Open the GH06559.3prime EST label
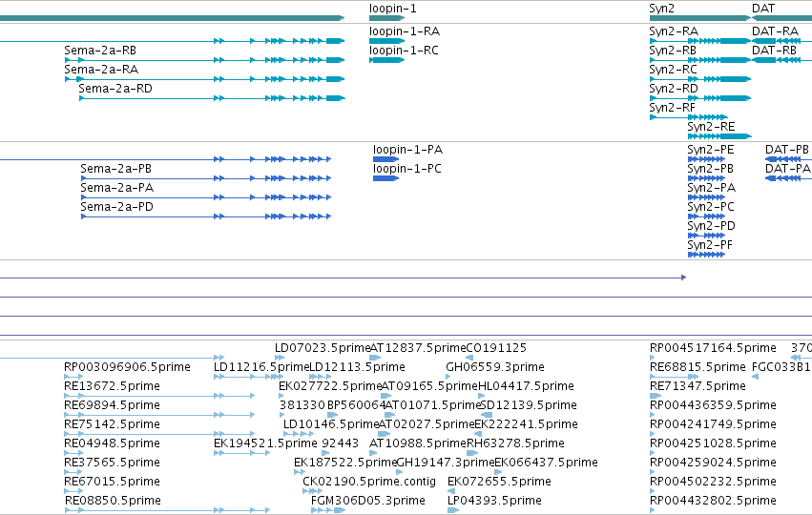812x515 pixels. [x=495, y=367]
